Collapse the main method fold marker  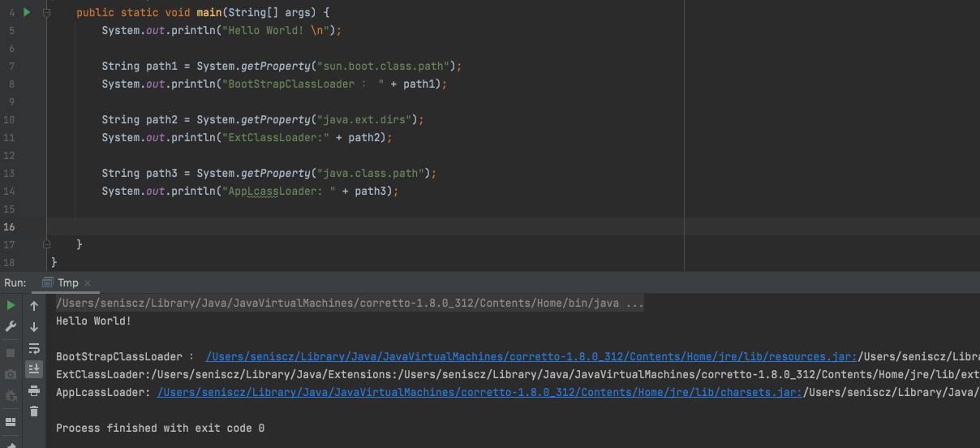tap(46, 13)
